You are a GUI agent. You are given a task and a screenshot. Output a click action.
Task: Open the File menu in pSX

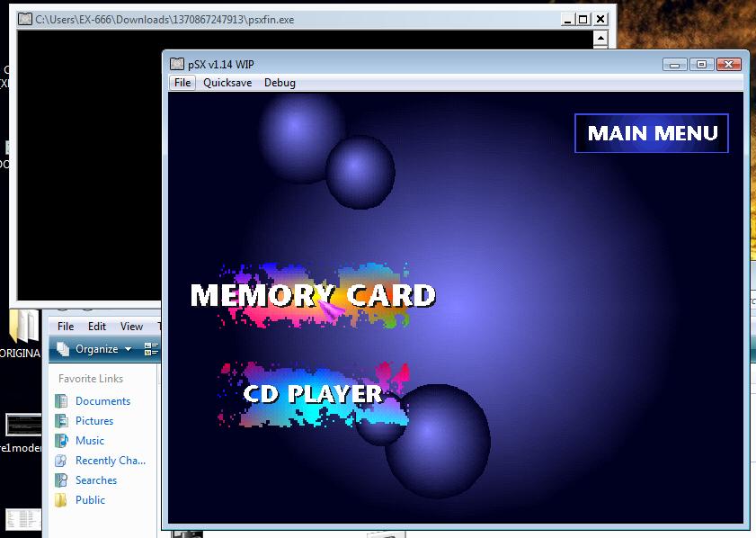click(182, 83)
